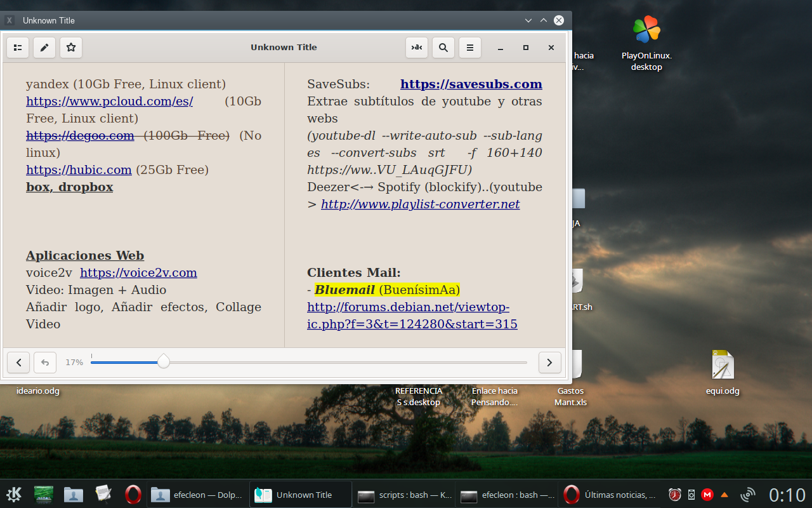Click the 0:10 panel clock

coord(787,495)
